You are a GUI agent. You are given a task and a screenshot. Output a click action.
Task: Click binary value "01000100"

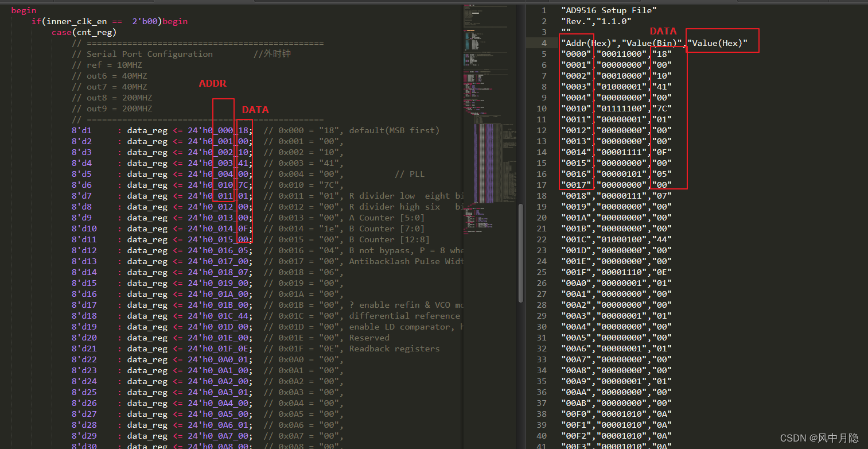tap(622, 239)
